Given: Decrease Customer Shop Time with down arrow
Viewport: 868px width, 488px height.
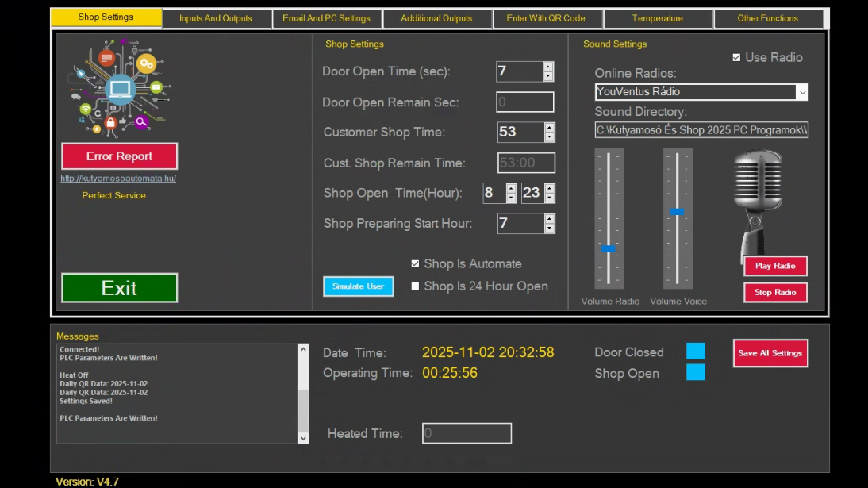Looking at the screenshot, I should click(549, 136).
